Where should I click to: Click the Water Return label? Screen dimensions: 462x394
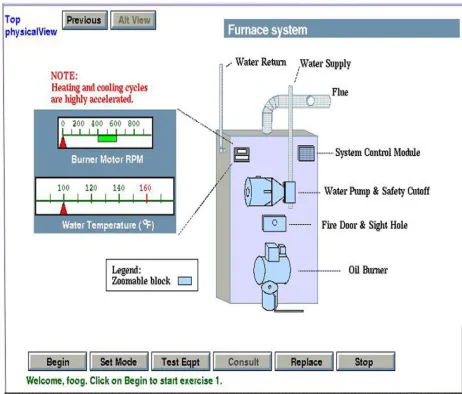pos(261,62)
